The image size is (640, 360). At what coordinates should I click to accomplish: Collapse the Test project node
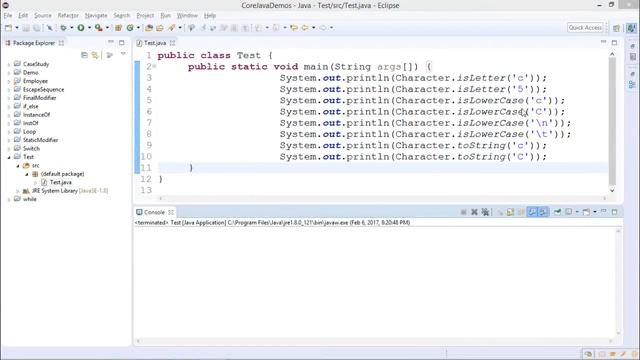coord(9,157)
